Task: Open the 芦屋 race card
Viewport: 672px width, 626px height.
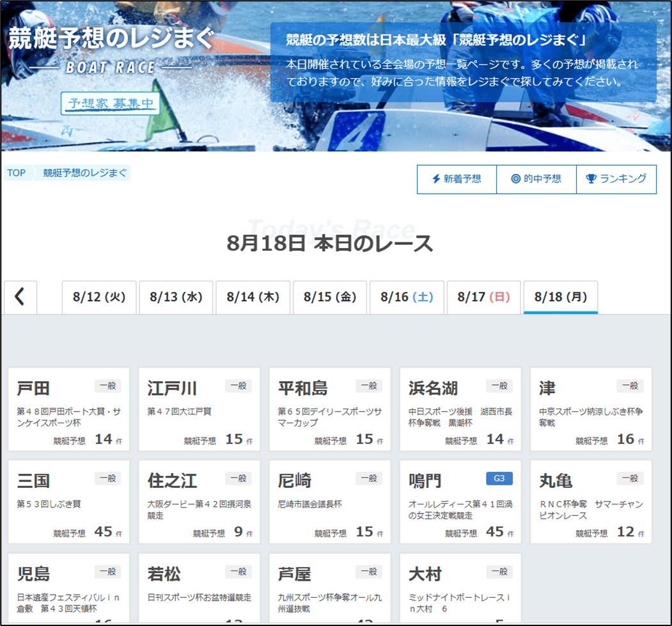Action: [330, 588]
